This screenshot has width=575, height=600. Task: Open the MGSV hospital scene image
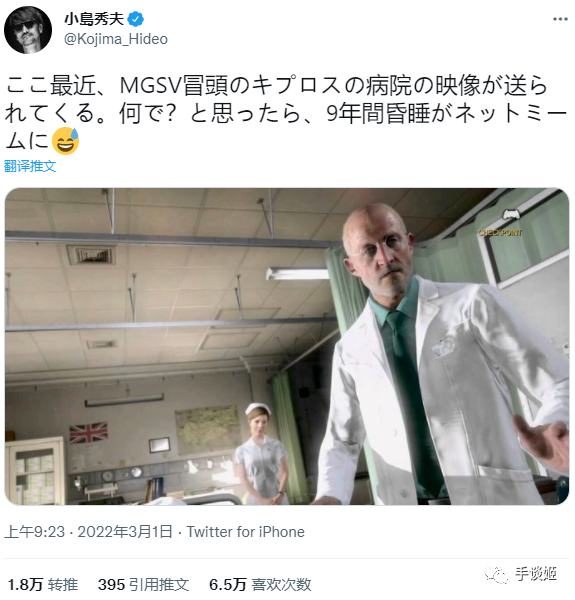(x=287, y=346)
